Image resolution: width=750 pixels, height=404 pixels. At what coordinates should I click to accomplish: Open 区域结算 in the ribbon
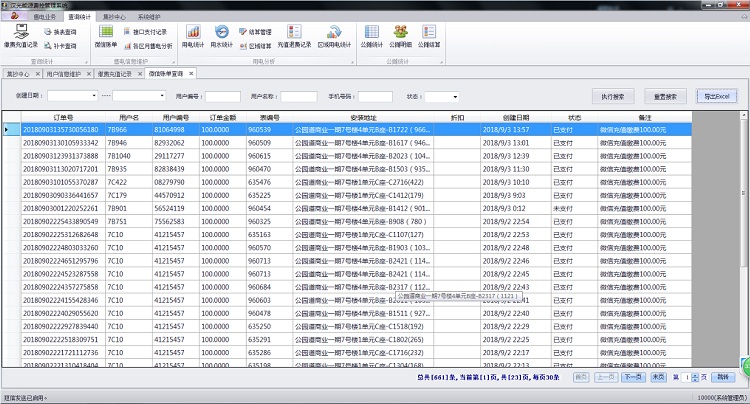coord(255,46)
